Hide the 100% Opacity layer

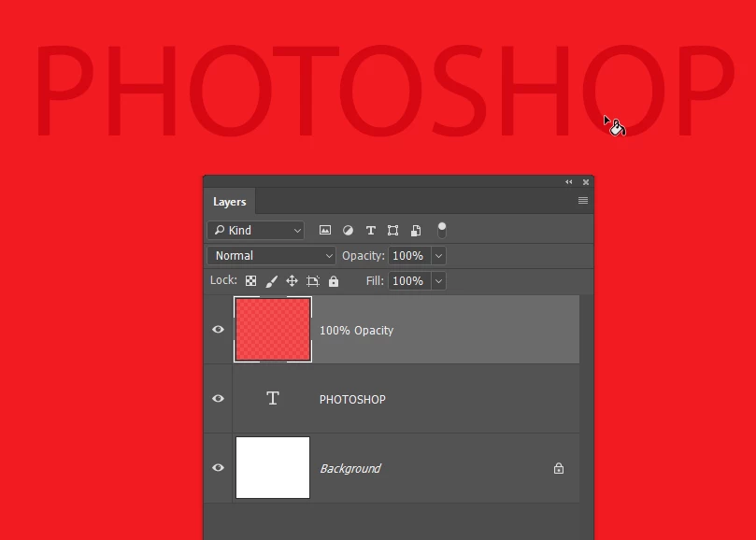pos(218,329)
